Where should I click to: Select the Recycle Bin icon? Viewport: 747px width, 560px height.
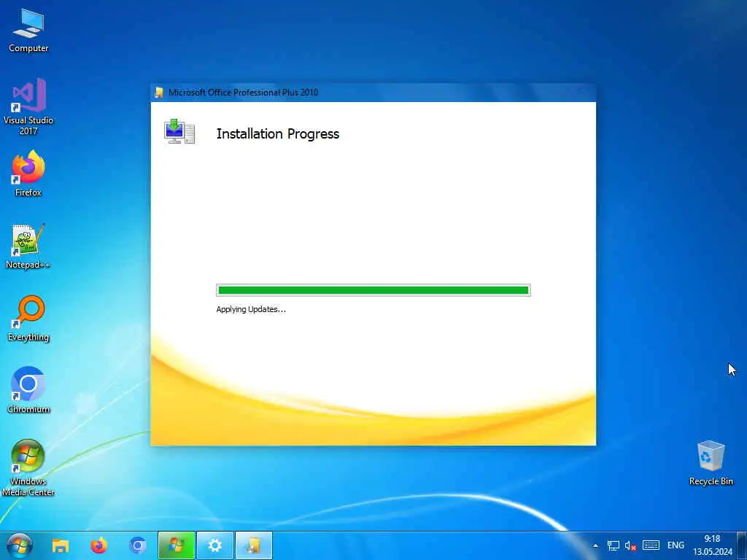point(711,463)
